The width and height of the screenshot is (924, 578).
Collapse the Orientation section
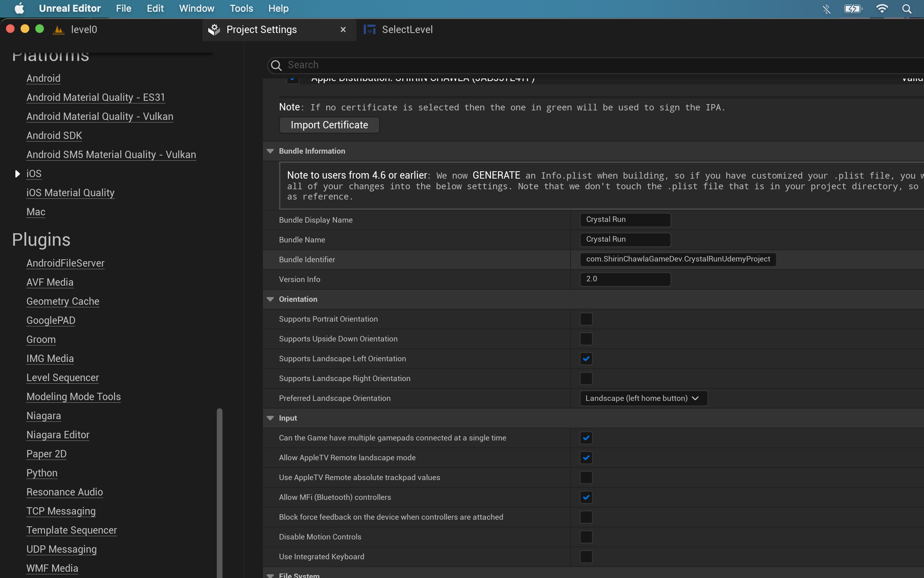coord(270,299)
